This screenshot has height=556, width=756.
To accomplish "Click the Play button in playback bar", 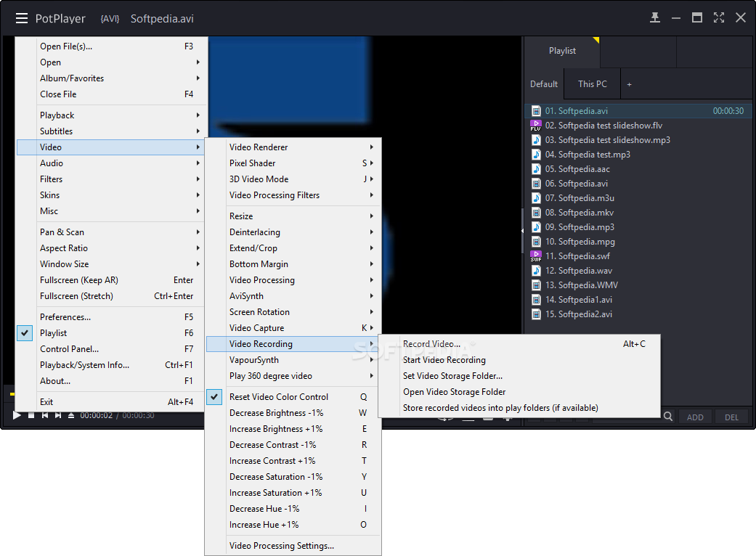I will pos(17,415).
